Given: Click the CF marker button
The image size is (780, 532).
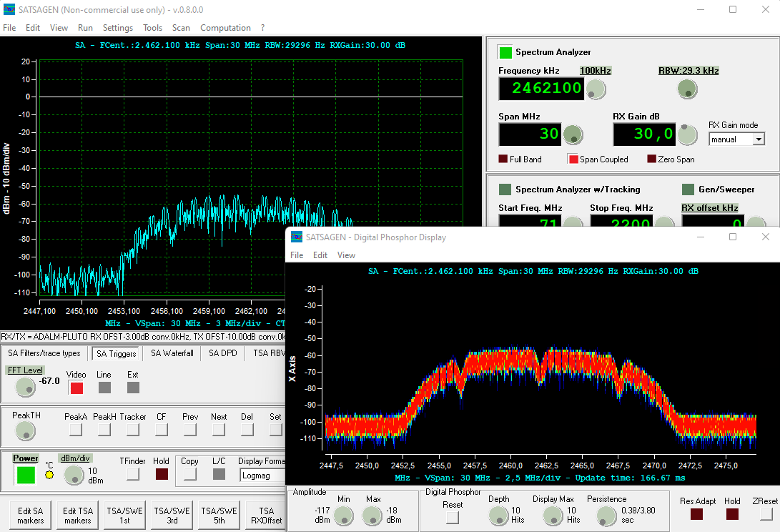Looking at the screenshot, I should click(x=161, y=430).
